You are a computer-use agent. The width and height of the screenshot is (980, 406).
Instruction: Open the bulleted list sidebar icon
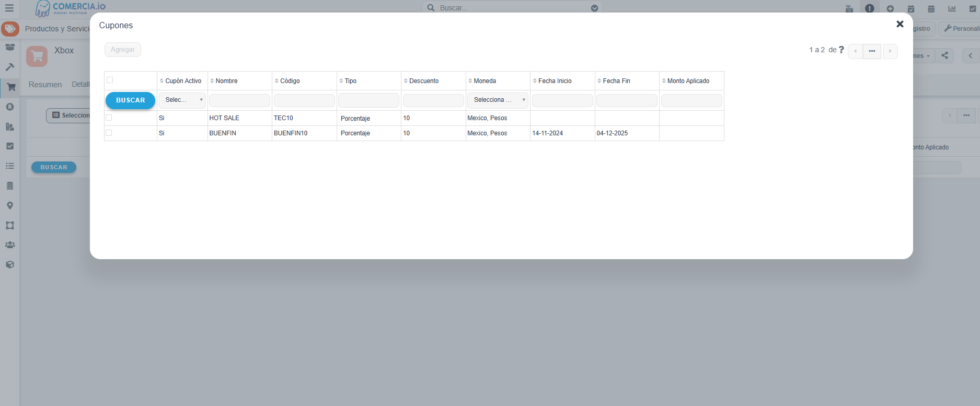click(x=10, y=166)
